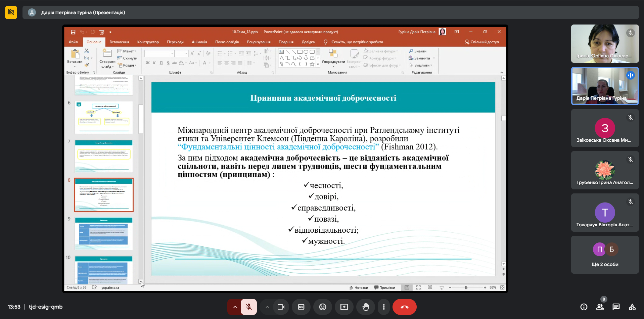
Task: Open meeting details info icon
Action: [584, 307]
